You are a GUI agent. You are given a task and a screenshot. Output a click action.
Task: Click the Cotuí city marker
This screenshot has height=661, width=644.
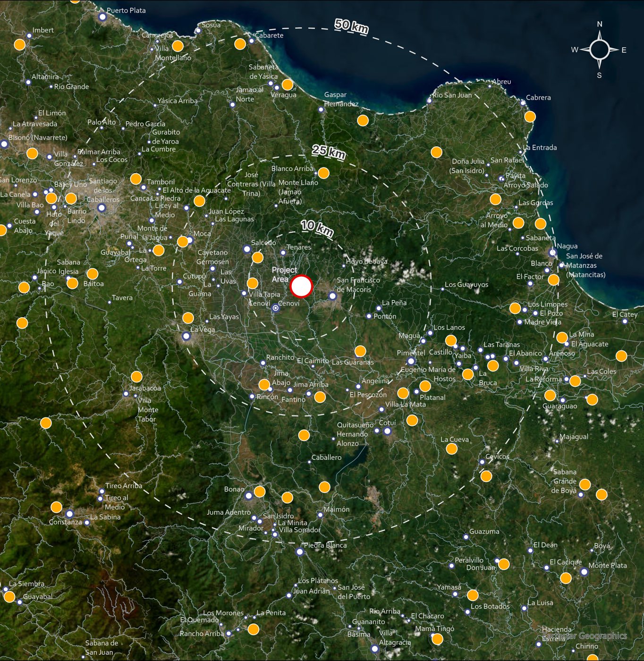387,431
